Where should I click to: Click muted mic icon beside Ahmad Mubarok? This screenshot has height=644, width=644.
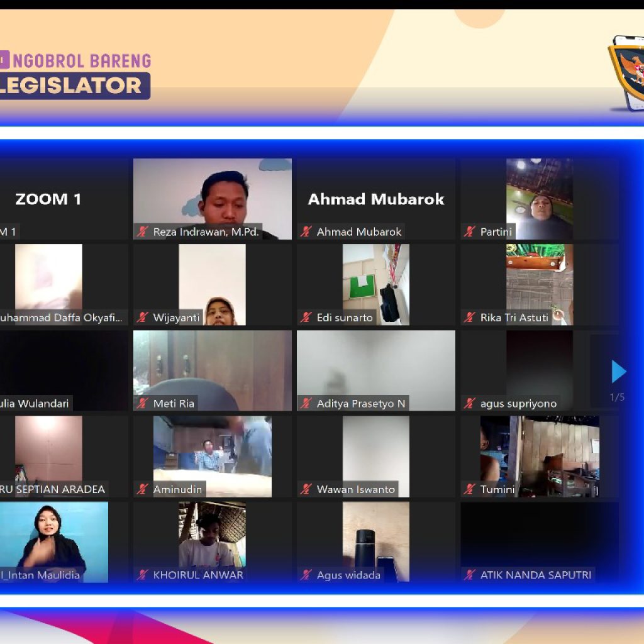[306, 232]
